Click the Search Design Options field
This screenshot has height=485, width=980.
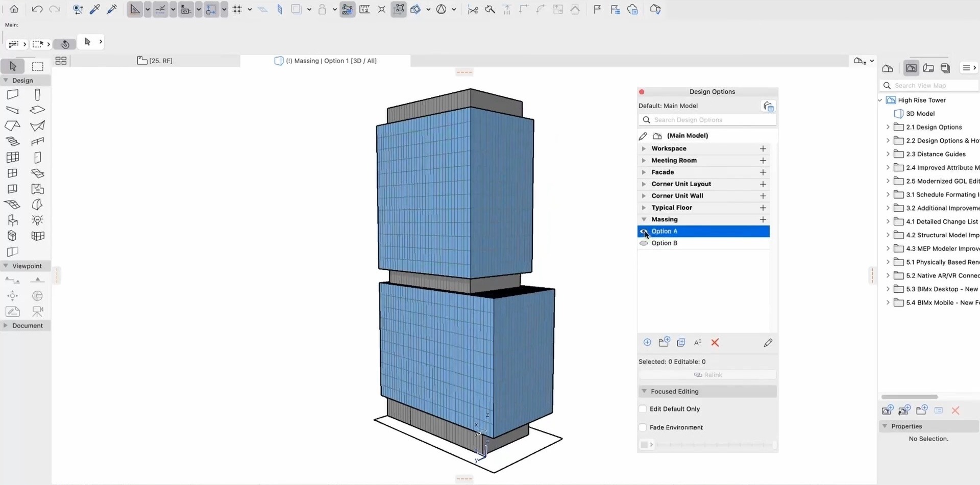[707, 120]
